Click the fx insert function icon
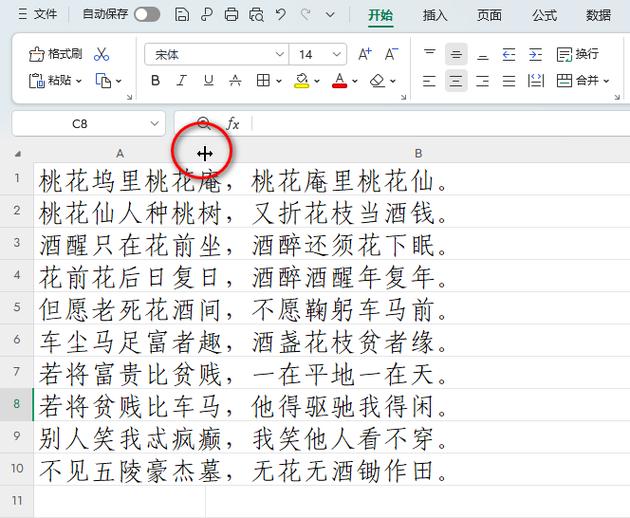 (x=233, y=124)
